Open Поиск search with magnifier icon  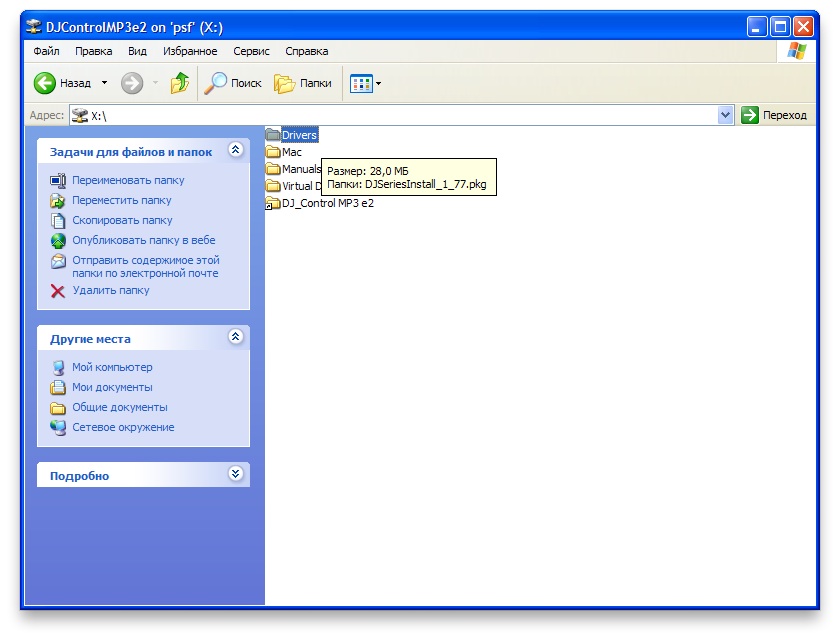(x=233, y=83)
